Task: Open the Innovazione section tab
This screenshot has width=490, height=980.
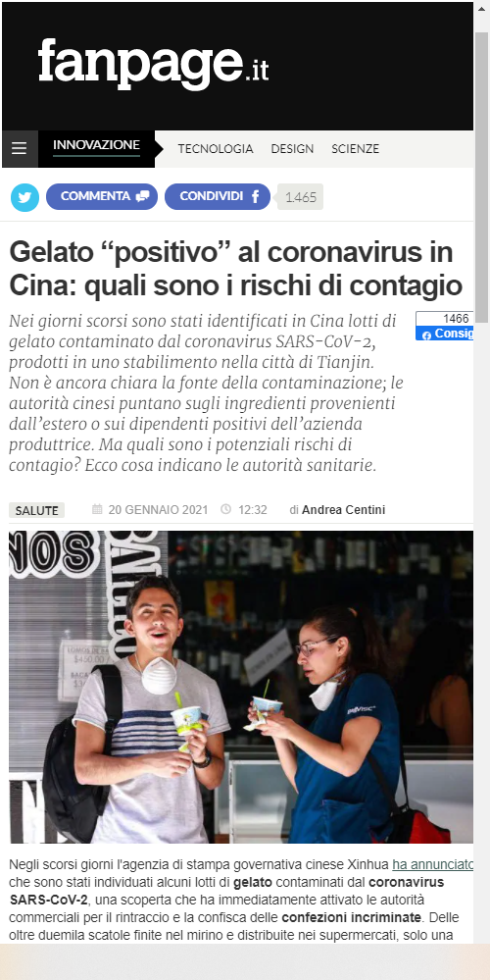Action: pos(96,148)
